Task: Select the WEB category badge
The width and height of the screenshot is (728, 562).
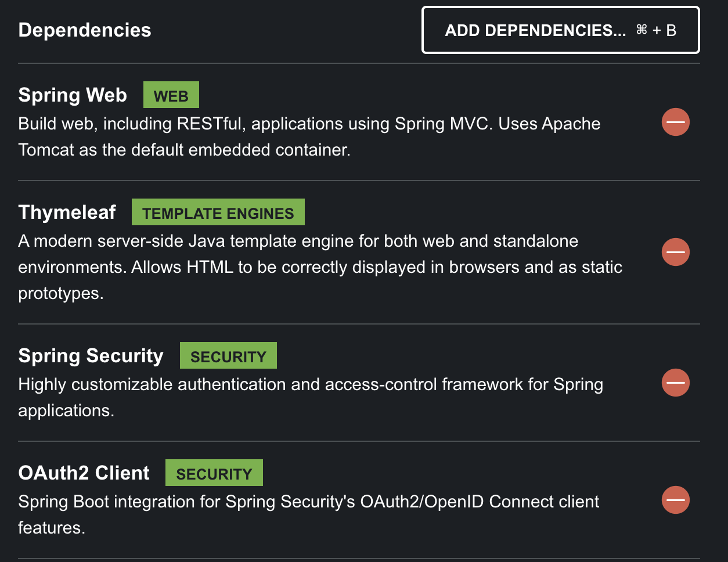Action: pos(171,94)
